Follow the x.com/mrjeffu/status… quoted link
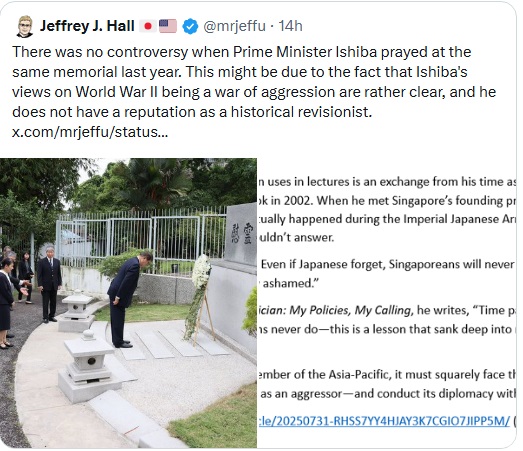Screen dimensions: 523x451 90,132
